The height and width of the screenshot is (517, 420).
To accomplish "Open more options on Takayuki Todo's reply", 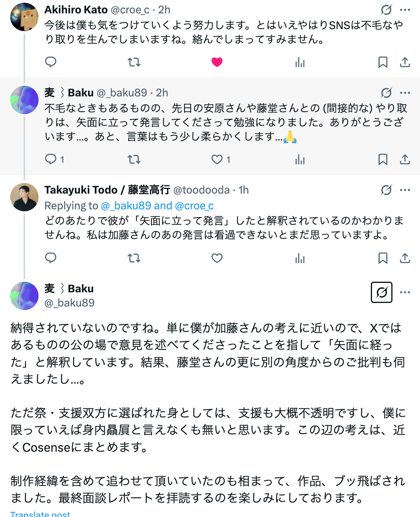I will (x=405, y=190).
